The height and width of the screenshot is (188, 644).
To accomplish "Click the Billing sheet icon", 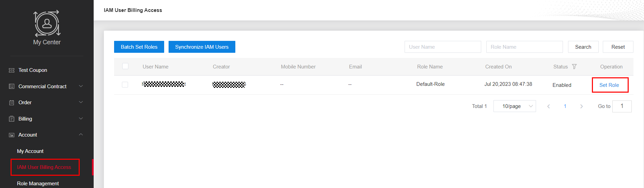I will (12, 119).
